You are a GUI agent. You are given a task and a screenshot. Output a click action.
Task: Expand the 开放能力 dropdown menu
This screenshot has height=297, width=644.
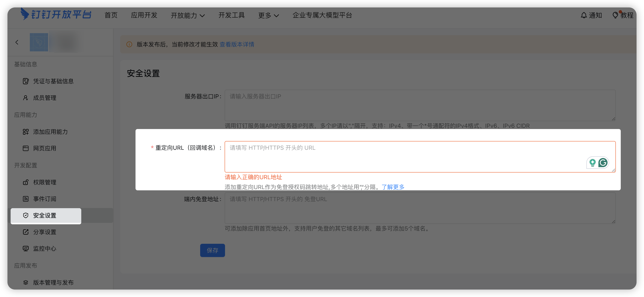pos(188,16)
